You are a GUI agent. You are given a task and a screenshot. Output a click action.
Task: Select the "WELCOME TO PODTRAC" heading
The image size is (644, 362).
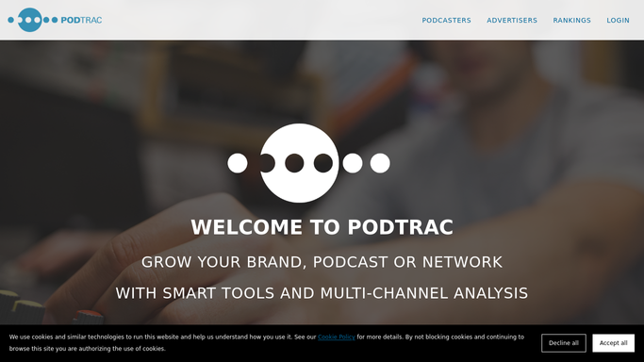tap(322, 227)
